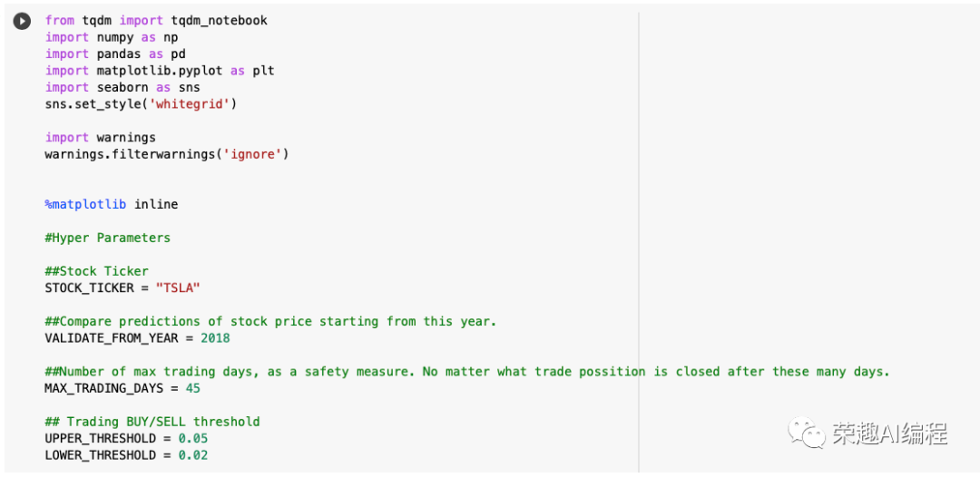The image size is (980, 477).
Task: Click the import warnings line
Action: click(100, 137)
